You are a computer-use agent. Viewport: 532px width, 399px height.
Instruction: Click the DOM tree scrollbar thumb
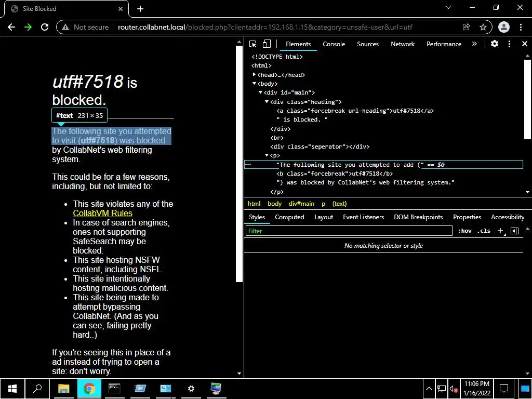pos(527,99)
